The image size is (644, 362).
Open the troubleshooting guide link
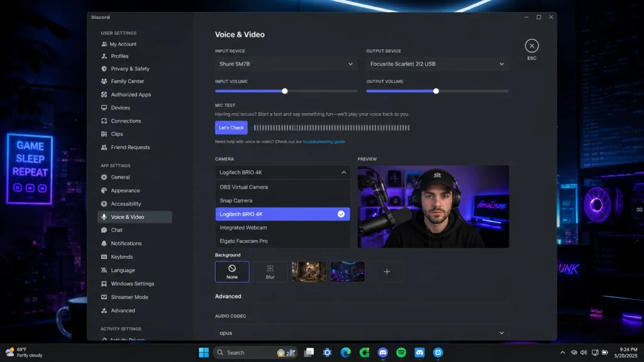click(x=324, y=141)
